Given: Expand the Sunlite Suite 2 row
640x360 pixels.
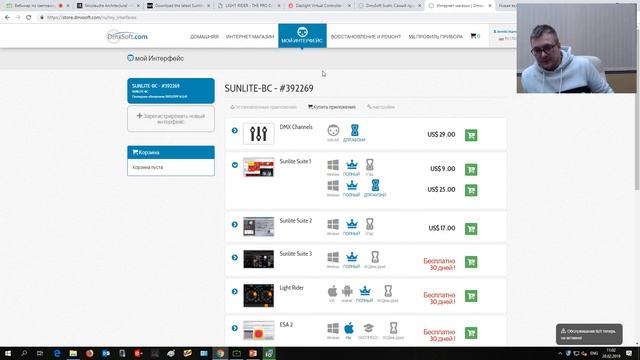Looking at the screenshot, I should pos(235,224).
